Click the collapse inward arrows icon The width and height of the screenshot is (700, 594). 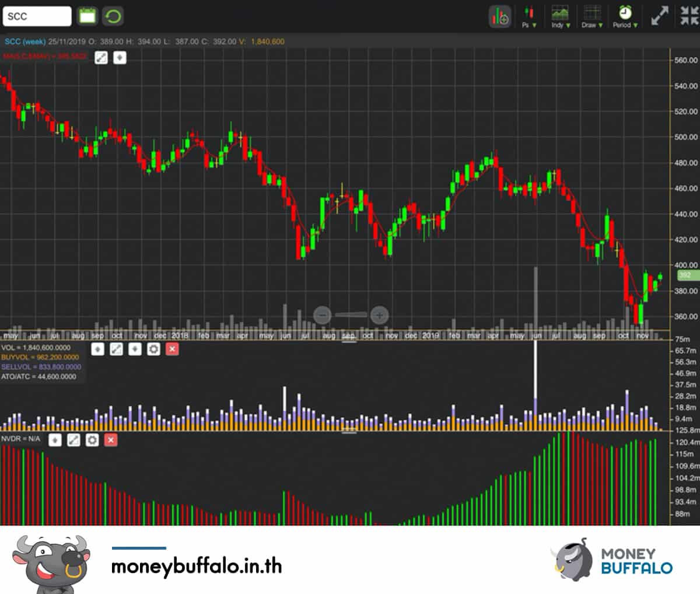pyautogui.click(x=689, y=16)
